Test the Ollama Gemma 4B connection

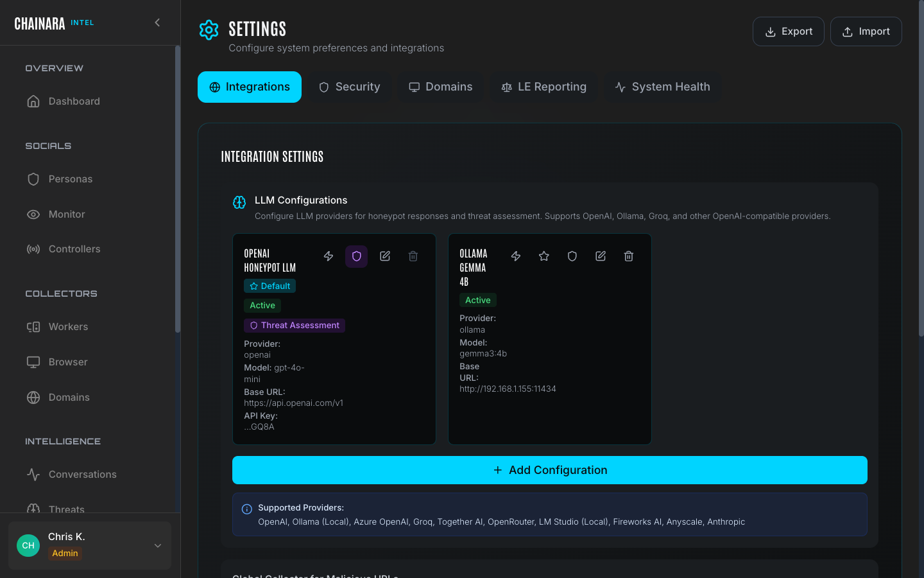pos(516,256)
